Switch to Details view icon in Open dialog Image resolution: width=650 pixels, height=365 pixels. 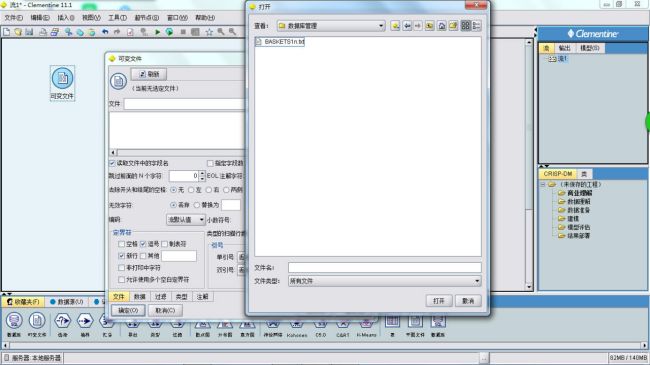click(x=476, y=26)
